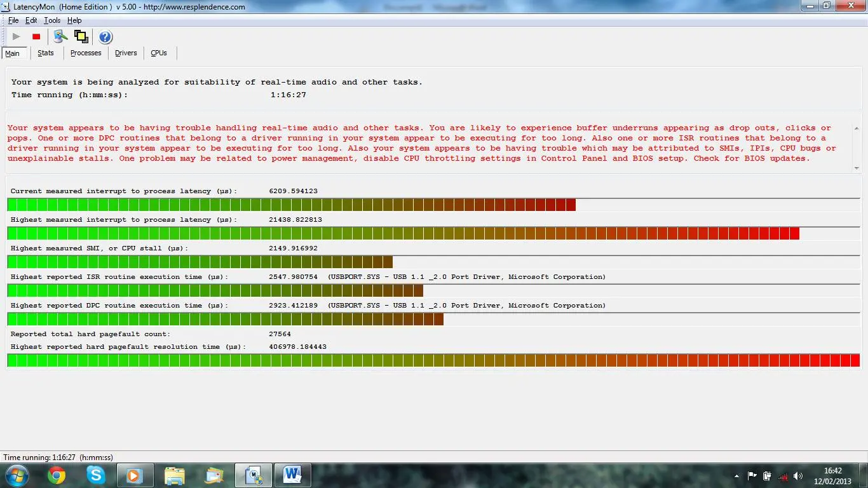Switch to the Drivers tab

(126, 53)
